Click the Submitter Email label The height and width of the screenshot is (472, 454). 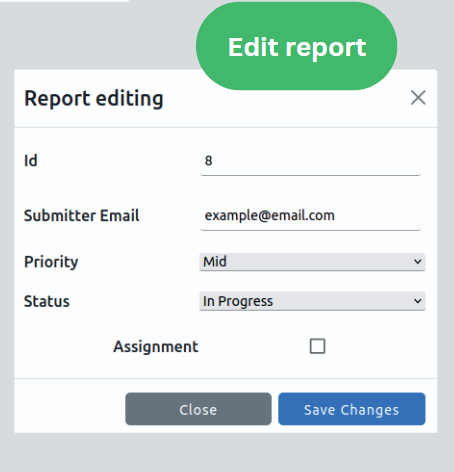(82, 216)
